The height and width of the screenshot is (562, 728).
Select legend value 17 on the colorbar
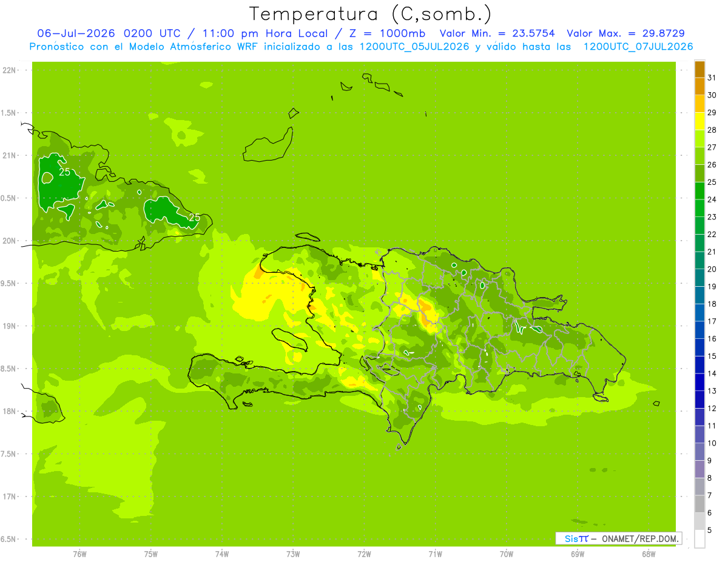pyautogui.click(x=712, y=321)
